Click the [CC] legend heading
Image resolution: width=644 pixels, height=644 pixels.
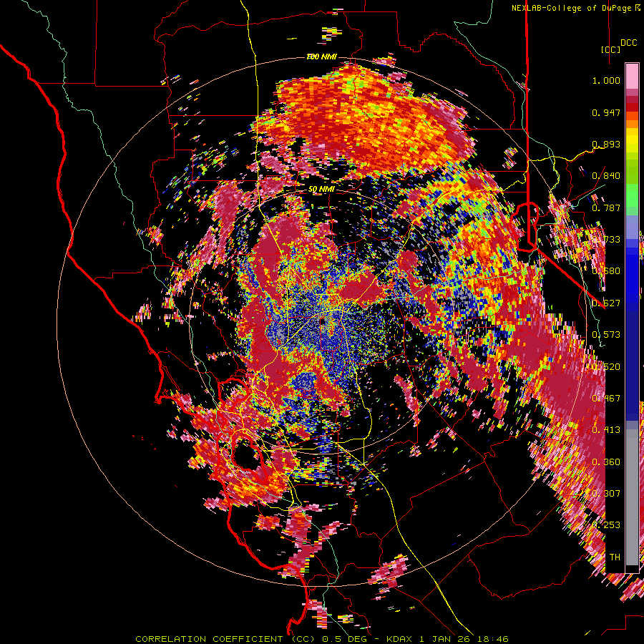tap(610, 49)
